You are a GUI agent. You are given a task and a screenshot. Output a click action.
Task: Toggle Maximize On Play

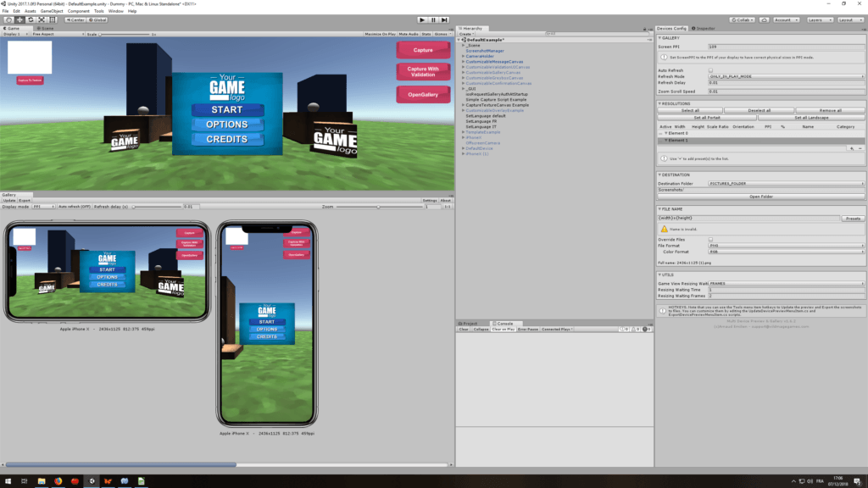point(380,34)
